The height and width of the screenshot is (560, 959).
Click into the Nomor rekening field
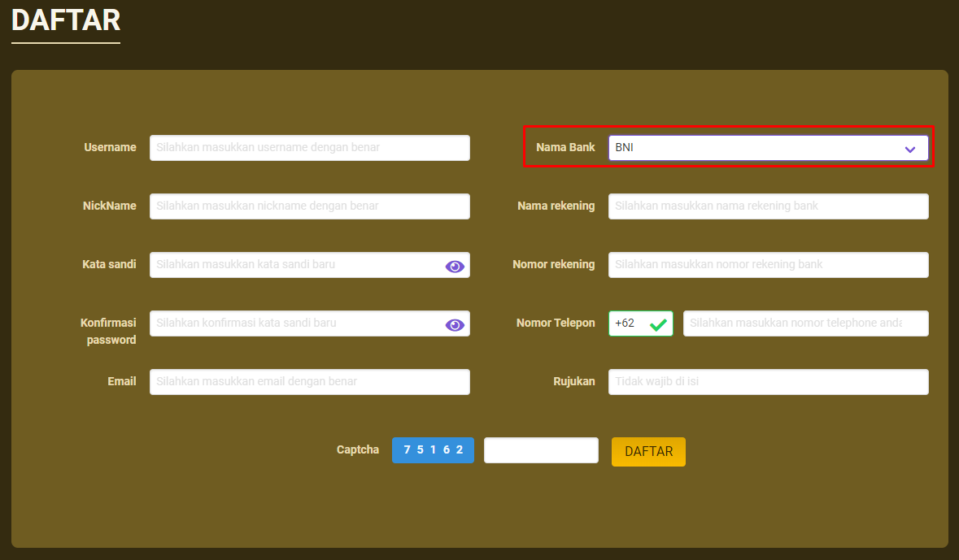coord(768,265)
